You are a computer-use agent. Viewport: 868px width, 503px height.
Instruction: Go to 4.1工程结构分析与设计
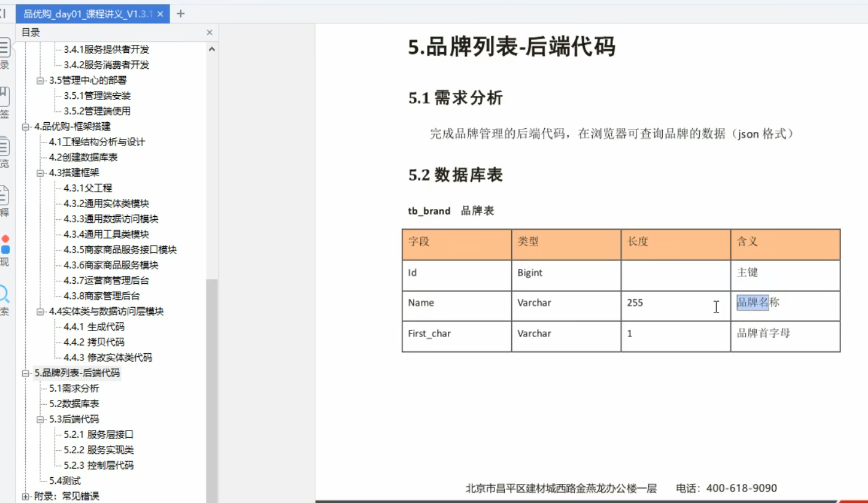(x=97, y=142)
